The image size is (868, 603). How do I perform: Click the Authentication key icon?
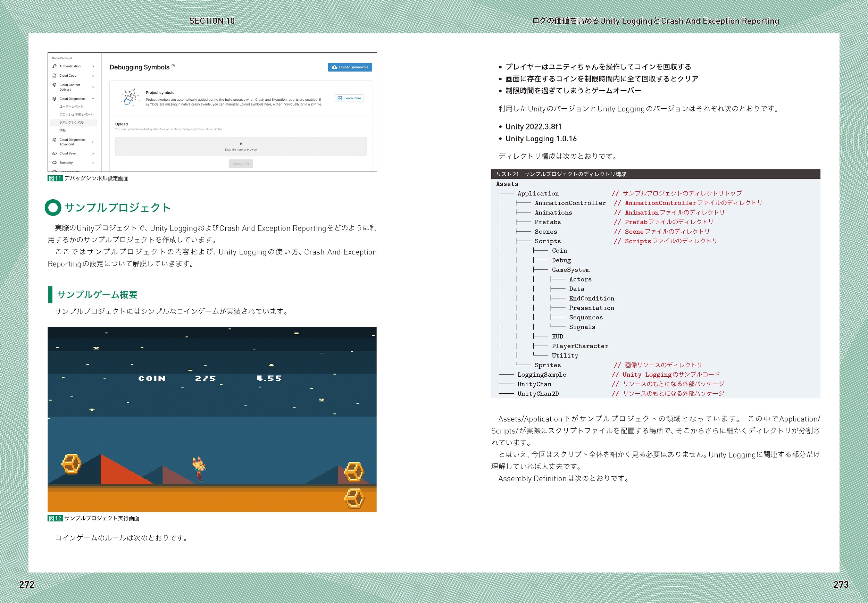[55, 67]
